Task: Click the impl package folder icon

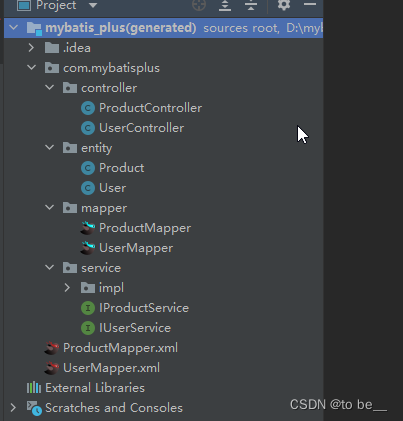Action: [x=88, y=288]
